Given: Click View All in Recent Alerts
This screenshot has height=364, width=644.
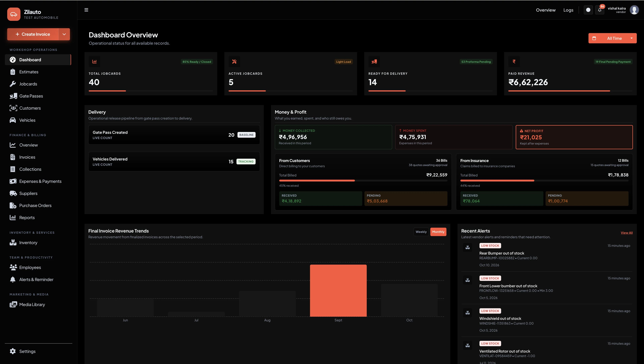Looking at the screenshot, I should 627,233.
